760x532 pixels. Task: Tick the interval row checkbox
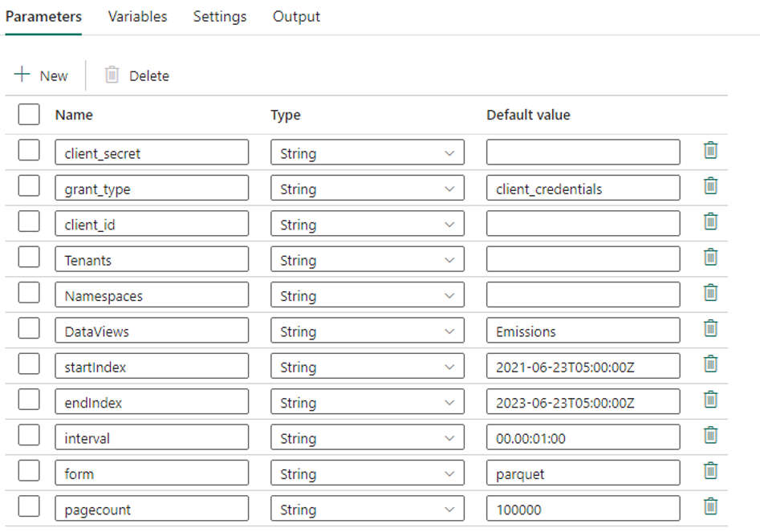(x=29, y=435)
